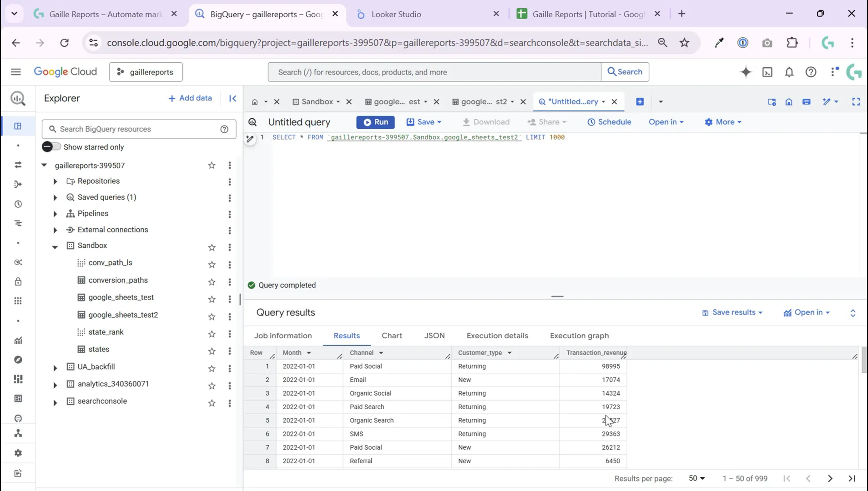Run the query
Screen dimensions: 868x491
pyautogui.click(x=375, y=122)
